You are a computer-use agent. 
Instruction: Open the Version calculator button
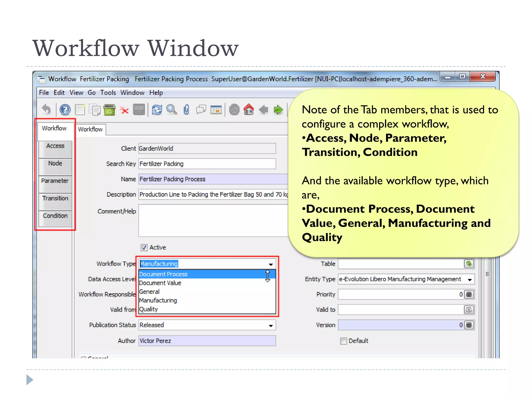coord(469,325)
